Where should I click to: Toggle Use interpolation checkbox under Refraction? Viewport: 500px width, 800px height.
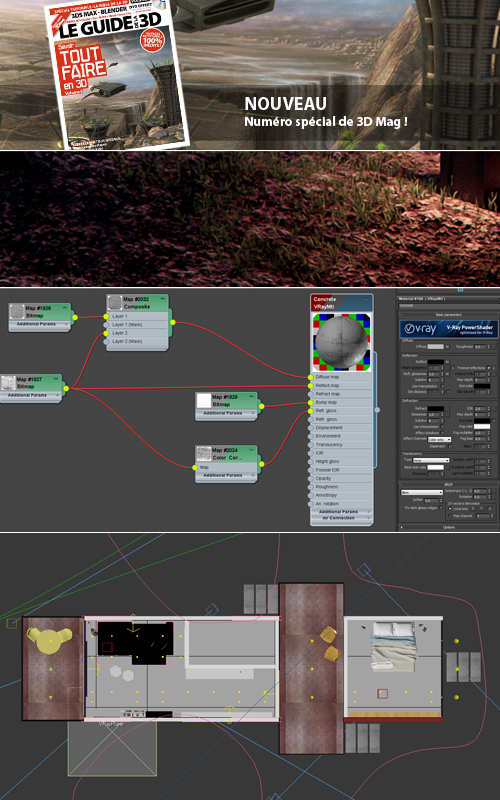click(442, 427)
